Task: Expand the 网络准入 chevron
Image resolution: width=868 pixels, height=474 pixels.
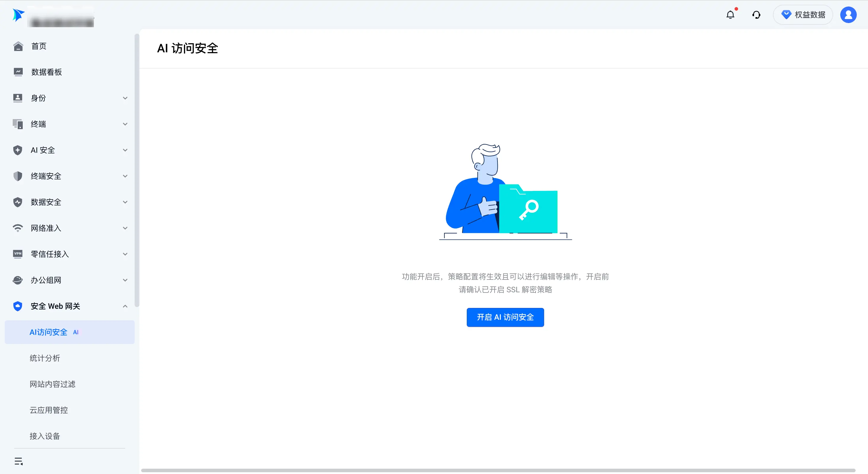Action: pyautogui.click(x=125, y=228)
